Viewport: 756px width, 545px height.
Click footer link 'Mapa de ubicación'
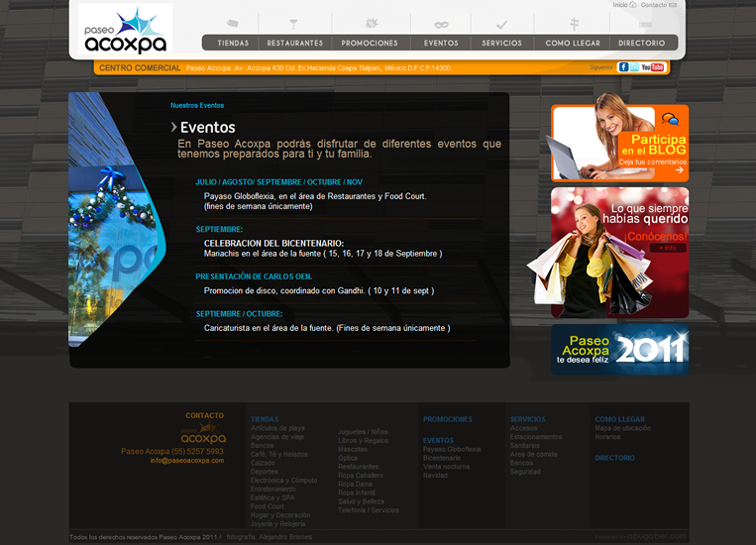pos(623,428)
